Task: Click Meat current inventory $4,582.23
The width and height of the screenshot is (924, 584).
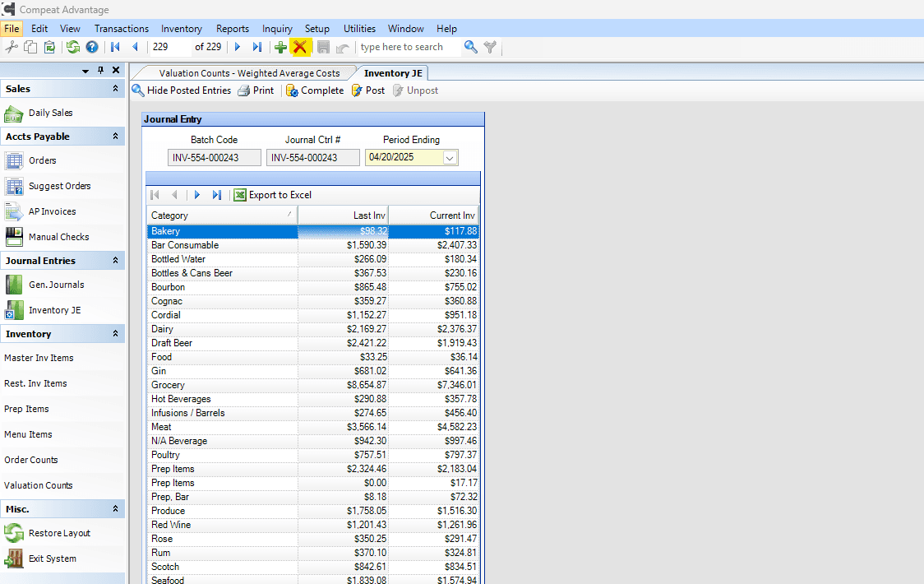Action: point(457,427)
